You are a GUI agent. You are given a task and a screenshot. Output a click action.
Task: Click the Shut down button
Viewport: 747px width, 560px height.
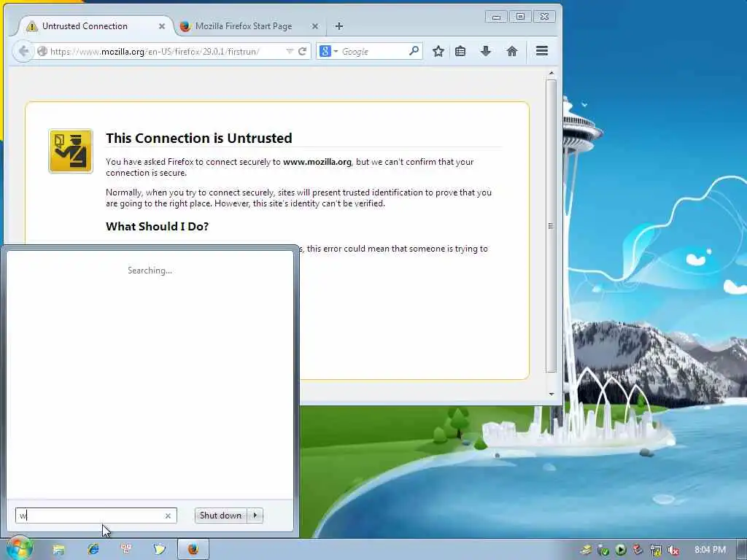(220, 516)
